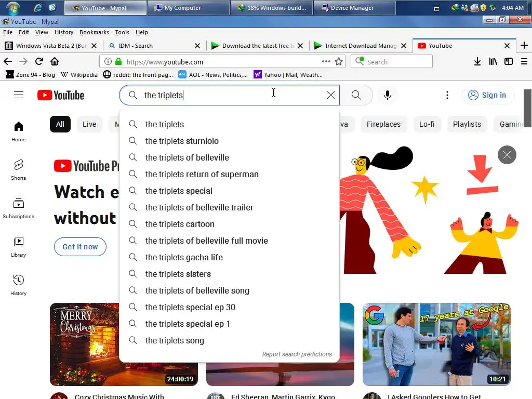Screen dimensions: 532x399
Task: Open YouTube settings three-dot menu
Action: coord(447,95)
